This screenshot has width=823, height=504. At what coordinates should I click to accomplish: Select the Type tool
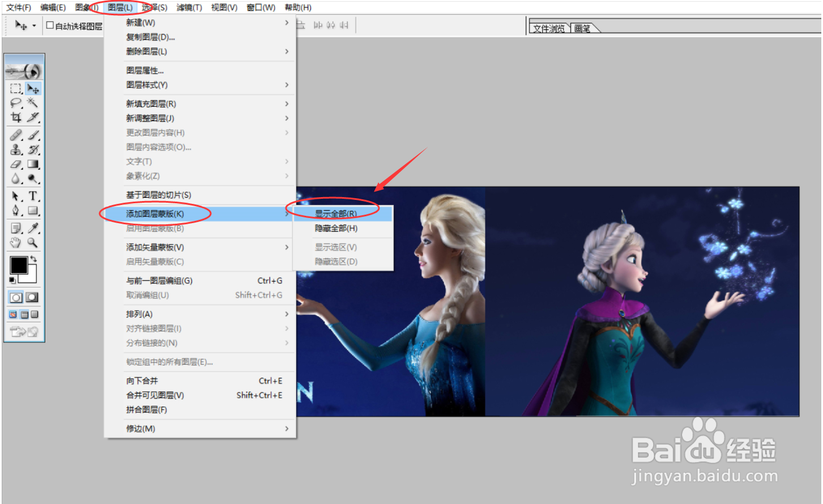(33, 197)
